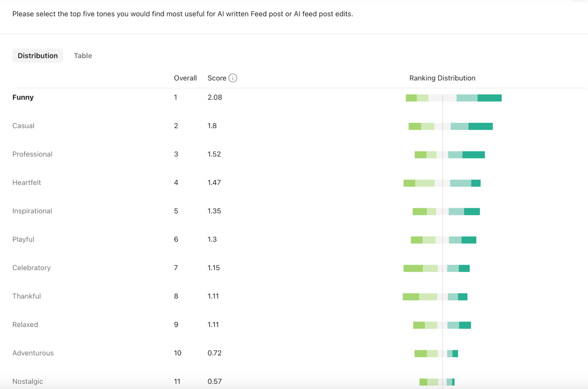588x389 pixels.
Task: Click the Casual tone row
Action: 23,126
